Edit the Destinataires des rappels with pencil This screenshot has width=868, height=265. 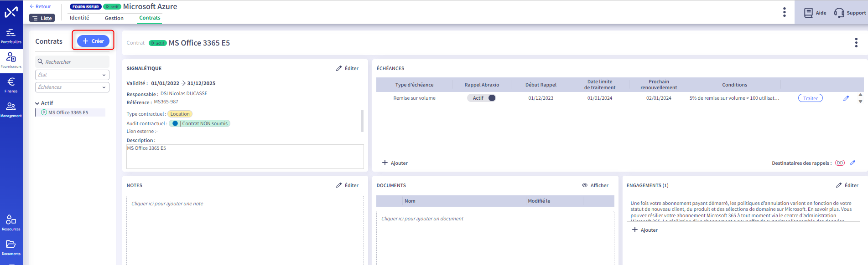[852, 163]
